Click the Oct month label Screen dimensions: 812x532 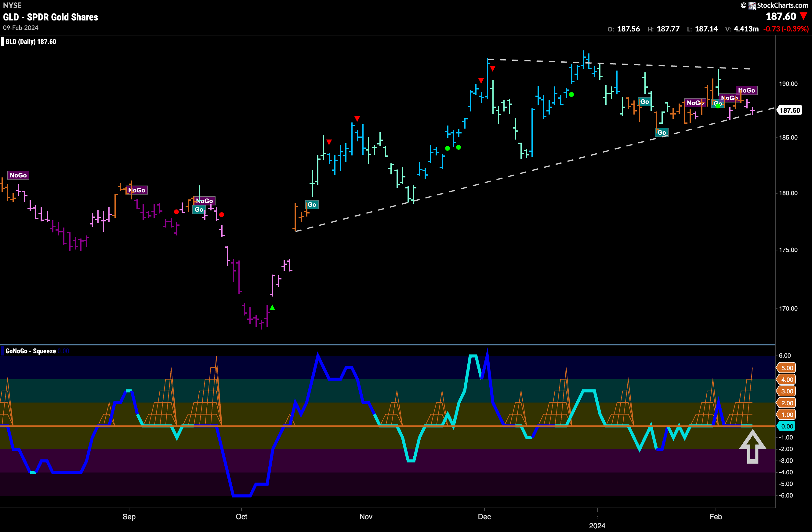[241, 516]
